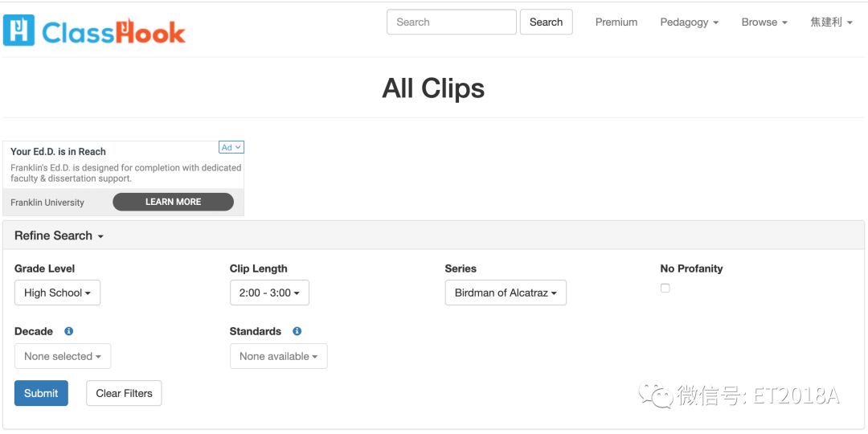The image size is (868, 434).
Task: Collapse the Refine Search panel
Action: 59,235
